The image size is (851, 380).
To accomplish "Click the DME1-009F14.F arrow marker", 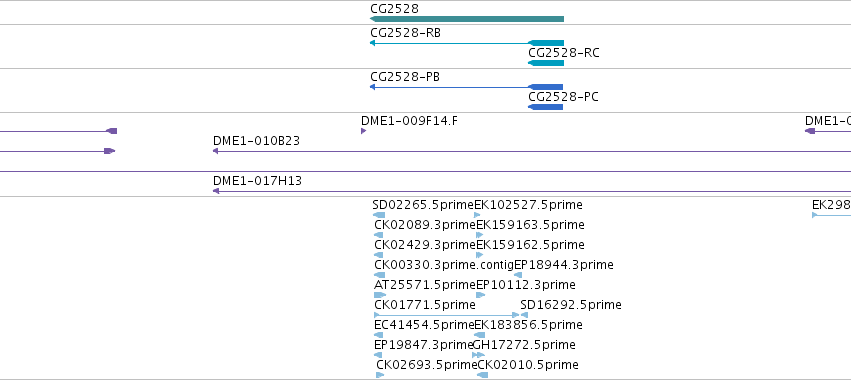I will (x=364, y=131).
